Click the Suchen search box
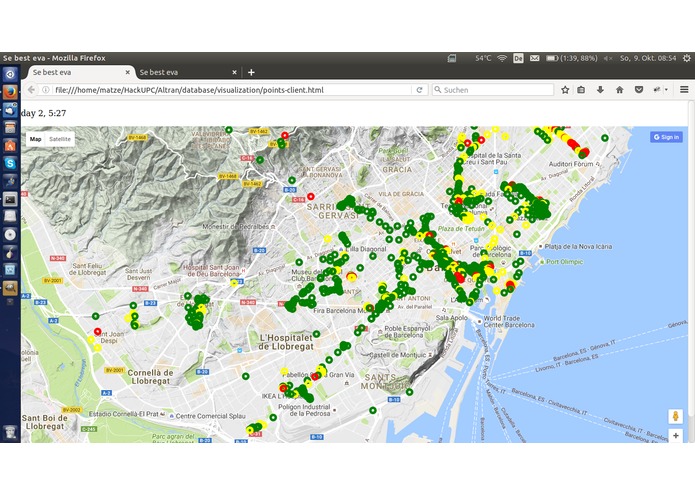The image size is (695, 494). [493, 90]
